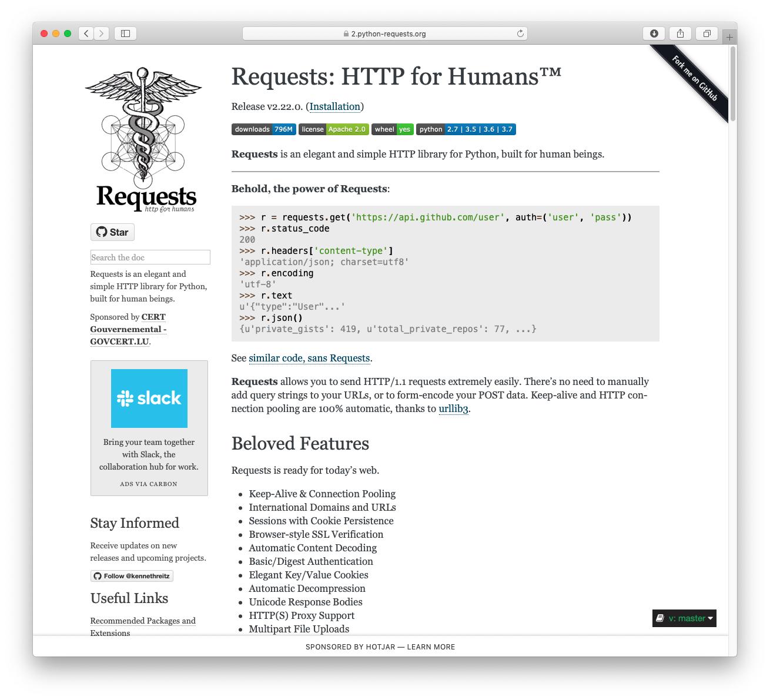Open similar code, sans Requests link
This screenshot has width=770, height=700.
point(309,358)
